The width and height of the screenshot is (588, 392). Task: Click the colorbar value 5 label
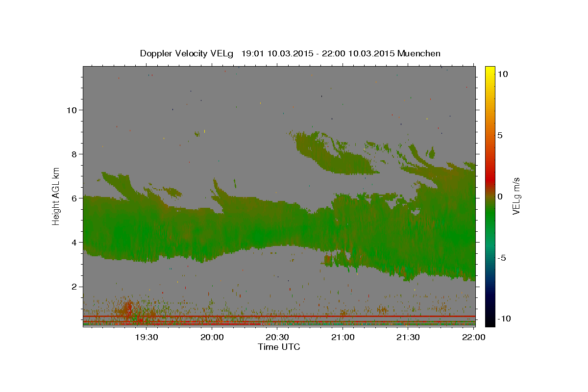pos(500,135)
